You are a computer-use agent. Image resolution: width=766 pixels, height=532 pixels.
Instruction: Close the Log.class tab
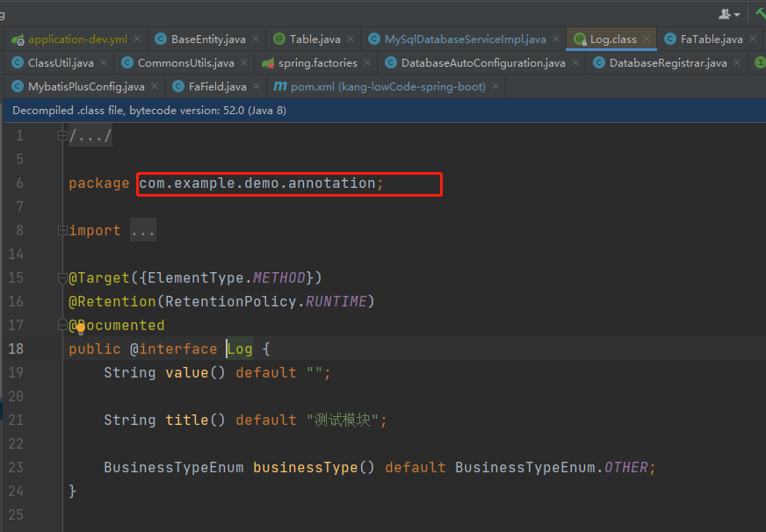pyautogui.click(x=647, y=39)
